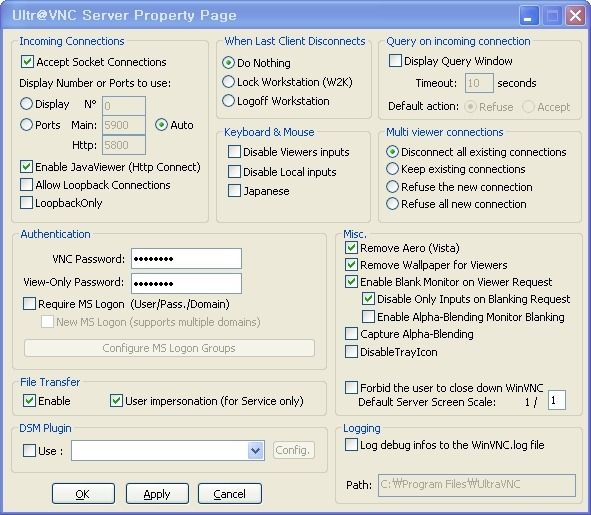Toggle Accept Socket Connections checkbox
Viewport: 591px width, 515px height.
[27, 62]
